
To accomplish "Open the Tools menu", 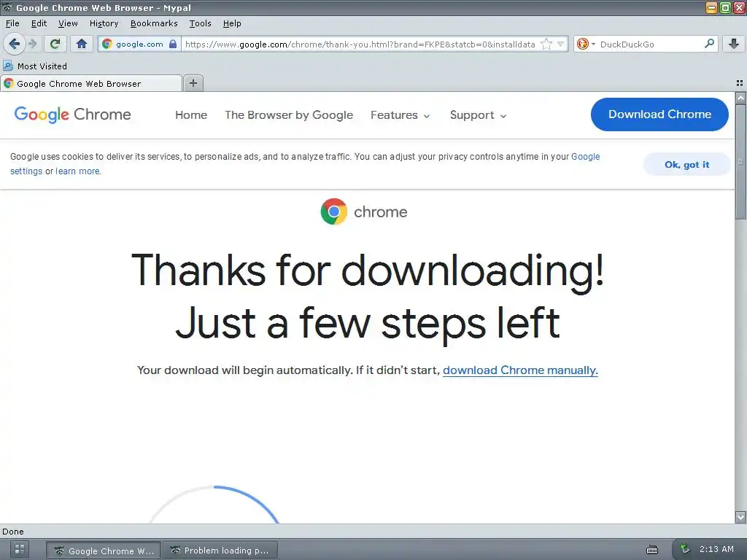I will click(200, 23).
